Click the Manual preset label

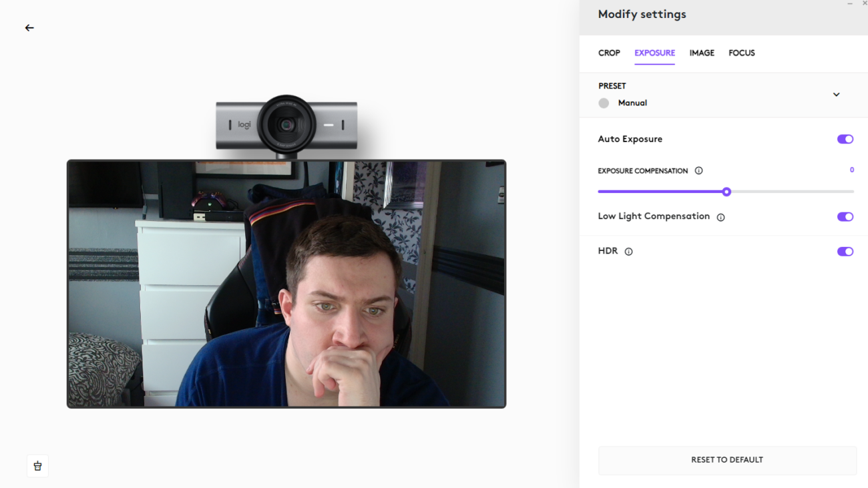[632, 103]
